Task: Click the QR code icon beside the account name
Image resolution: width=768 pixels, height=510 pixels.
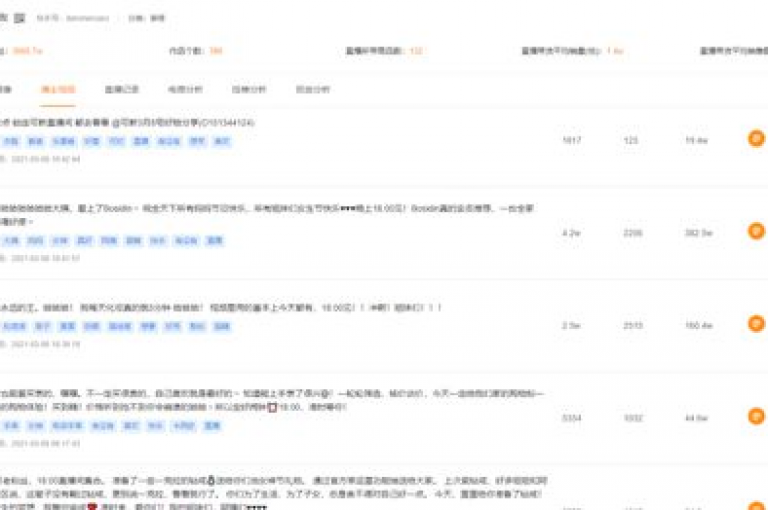Action: (19, 18)
